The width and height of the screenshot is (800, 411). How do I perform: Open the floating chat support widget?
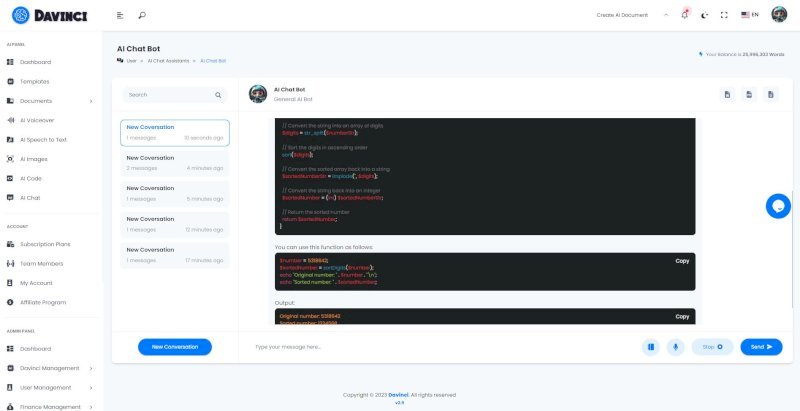[778, 206]
